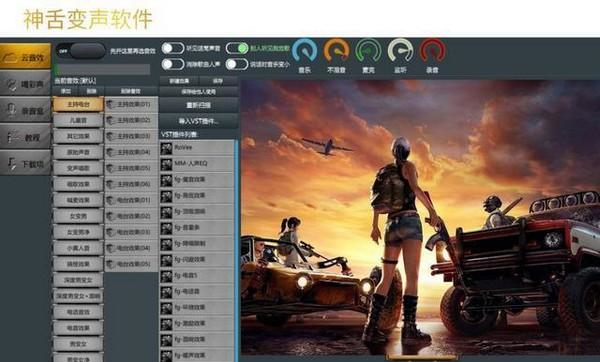Click the wide button above 重新扫描
The width and height of the screenshot is (600, 362).
click(199, 92)
